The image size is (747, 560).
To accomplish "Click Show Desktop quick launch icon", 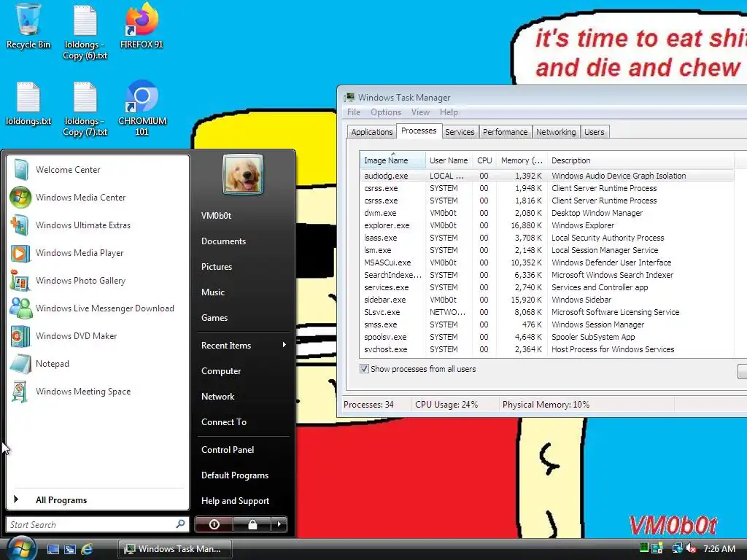I will tap(53, 549).
